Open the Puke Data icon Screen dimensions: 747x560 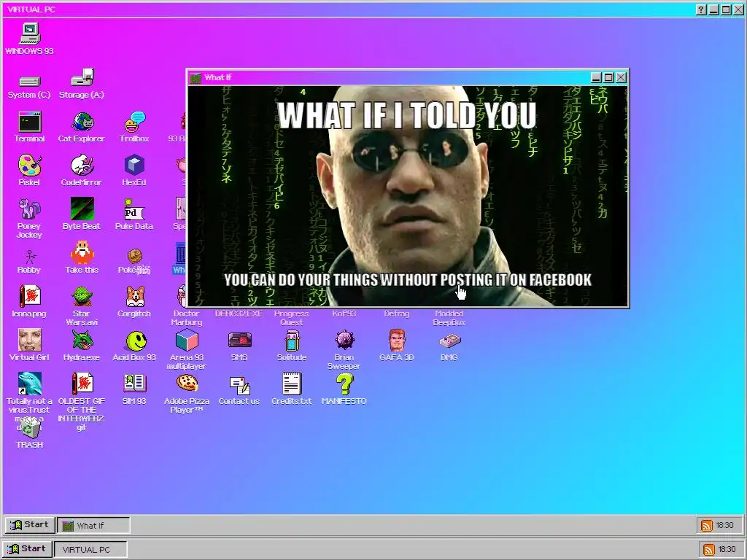pos(134,209)
